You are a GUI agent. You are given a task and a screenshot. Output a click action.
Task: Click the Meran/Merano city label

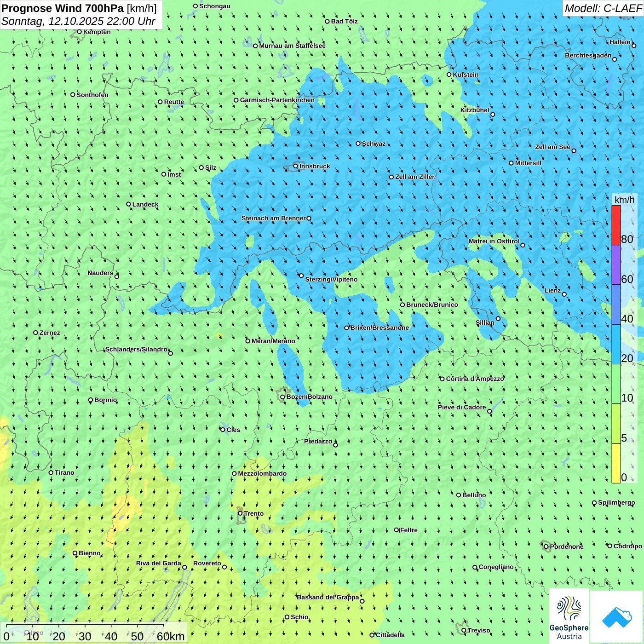point(273,341)
